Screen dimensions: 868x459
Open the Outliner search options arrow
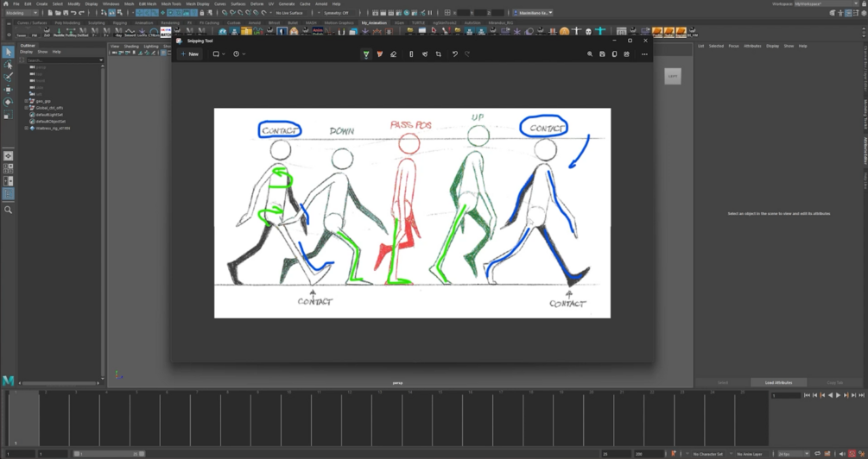pyautogui.click(x=101, y=60)
